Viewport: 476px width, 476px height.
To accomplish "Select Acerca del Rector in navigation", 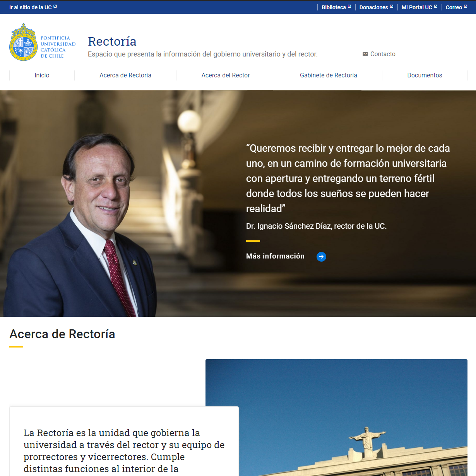I will [226, 75].
